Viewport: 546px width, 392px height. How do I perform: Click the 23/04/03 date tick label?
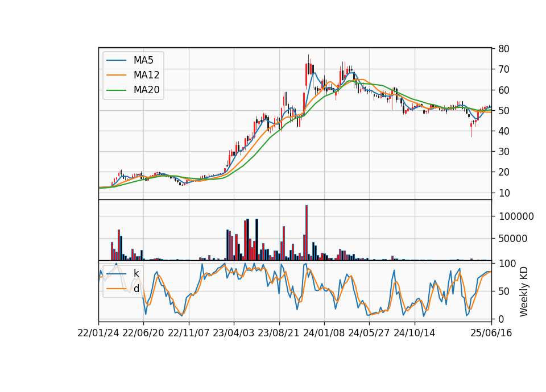(x=234, y=333)
